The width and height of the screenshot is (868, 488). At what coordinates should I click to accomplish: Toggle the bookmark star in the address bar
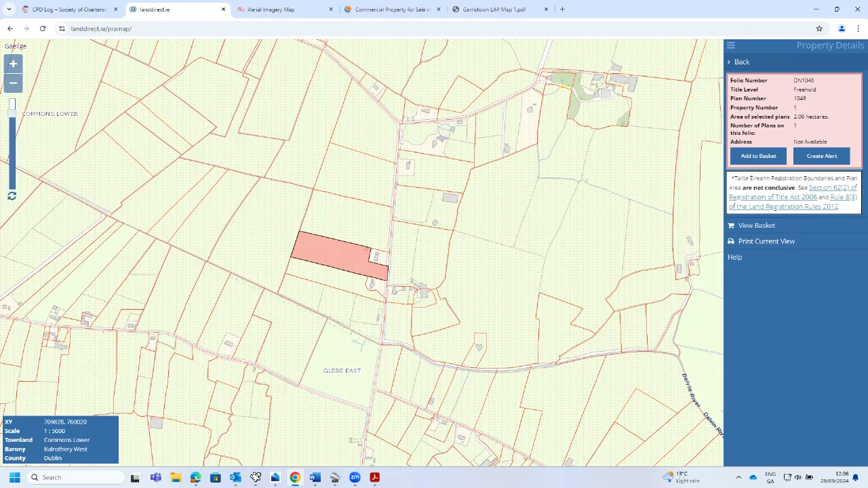819,28
